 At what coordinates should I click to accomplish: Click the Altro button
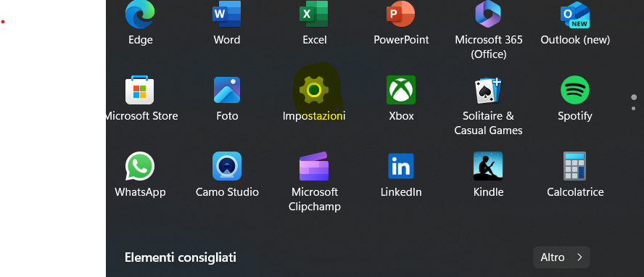point(561,257)
